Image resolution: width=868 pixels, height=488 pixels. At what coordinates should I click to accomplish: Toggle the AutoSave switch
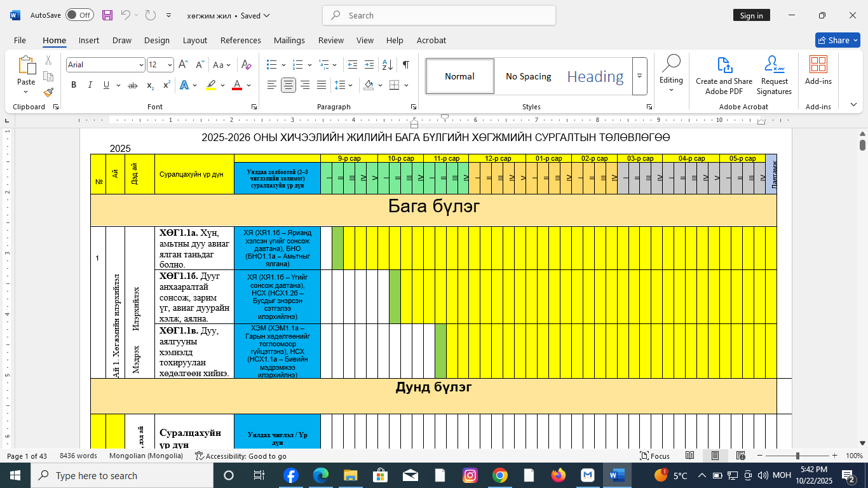coord(79,15)
